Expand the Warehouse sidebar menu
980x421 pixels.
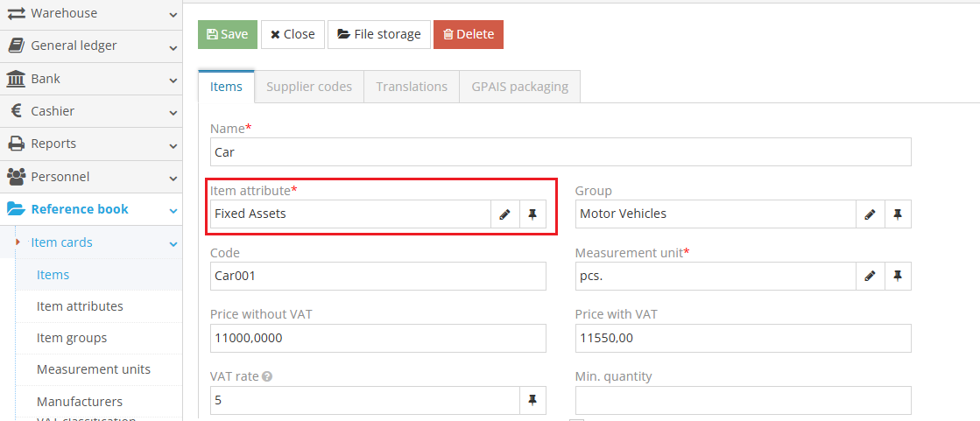(x=91, y=13)
